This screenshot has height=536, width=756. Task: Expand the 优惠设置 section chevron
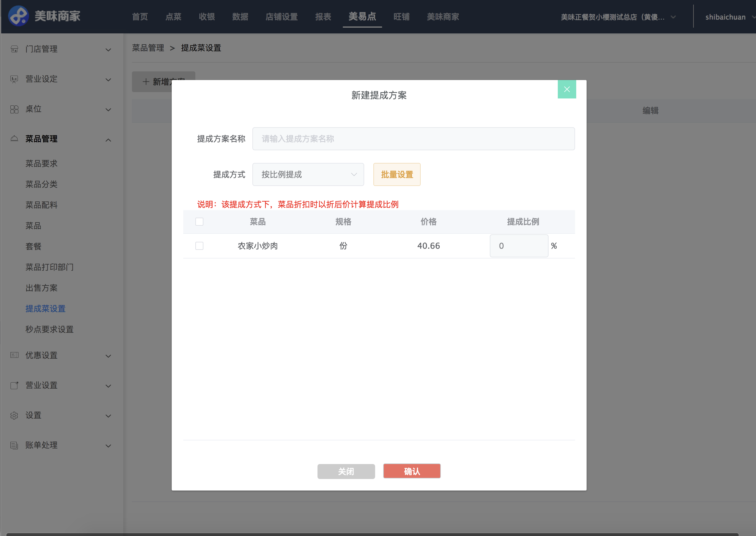tap(108, 356)
